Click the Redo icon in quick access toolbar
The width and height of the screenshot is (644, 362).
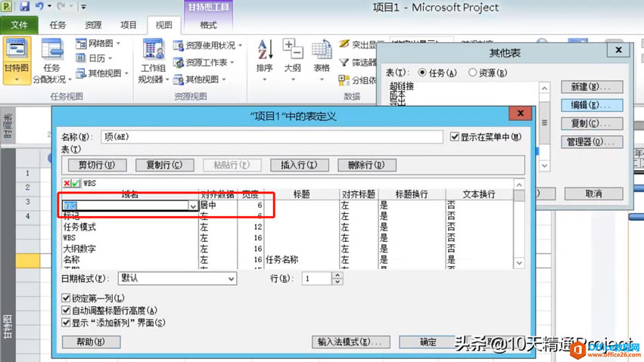click(x=61, y=7)
